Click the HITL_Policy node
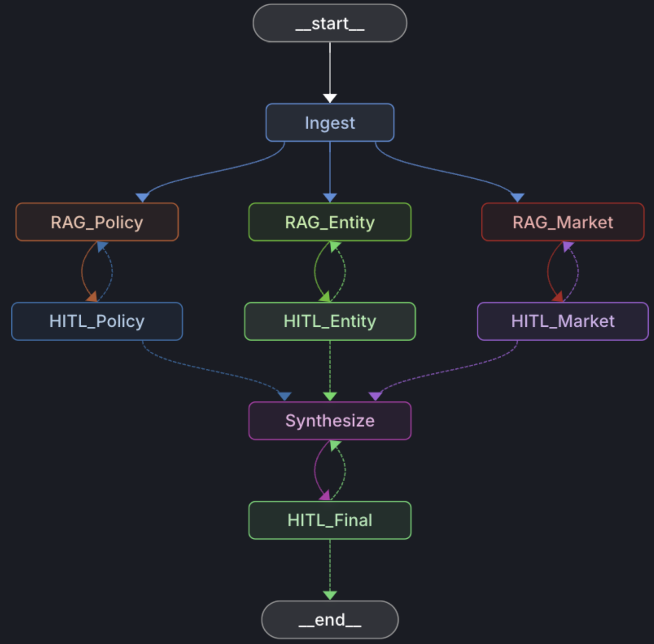Screen dimensions: 654x644 pos(97,321)
